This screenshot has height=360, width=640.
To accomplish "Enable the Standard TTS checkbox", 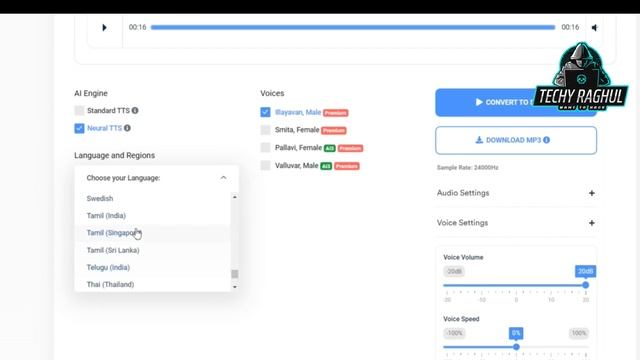I will pos(79,111).
